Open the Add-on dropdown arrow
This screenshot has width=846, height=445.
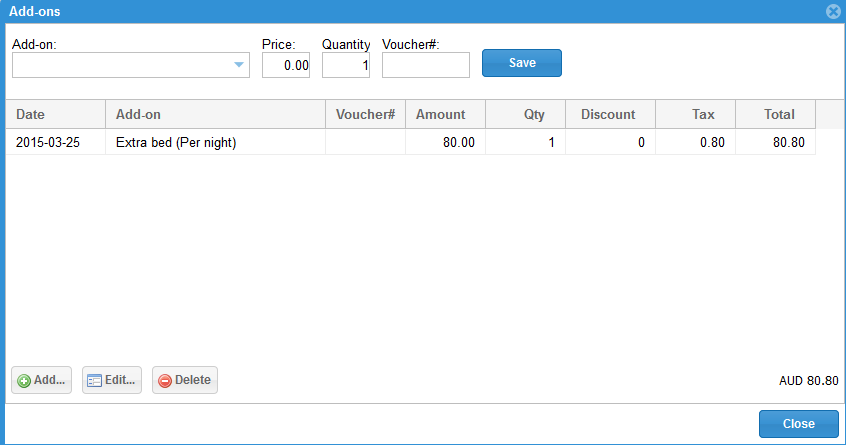(x=238, y=65)
